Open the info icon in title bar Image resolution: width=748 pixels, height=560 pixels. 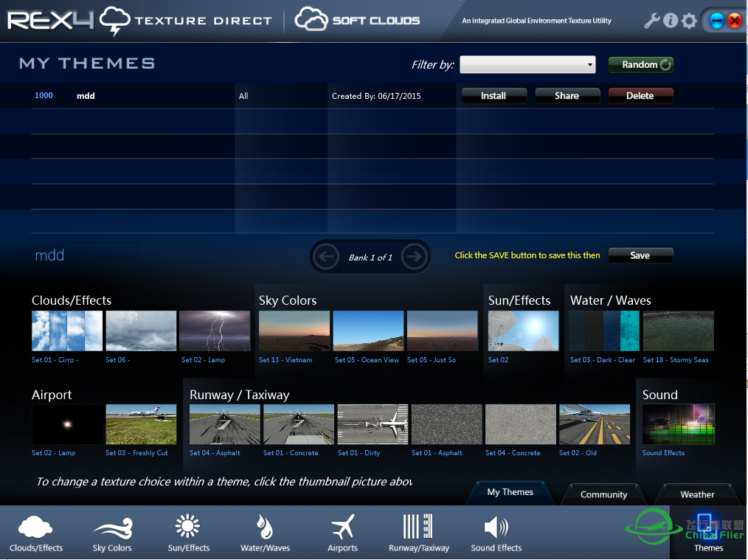tap(671, 21)
